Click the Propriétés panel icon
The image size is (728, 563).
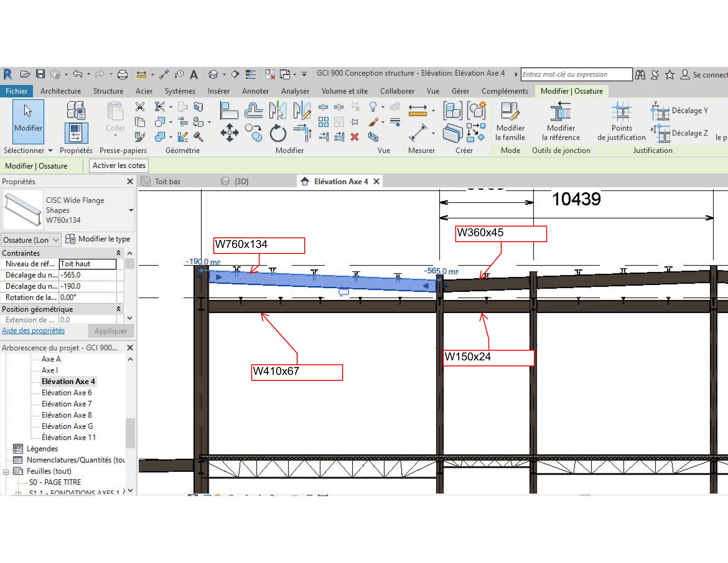76,133
